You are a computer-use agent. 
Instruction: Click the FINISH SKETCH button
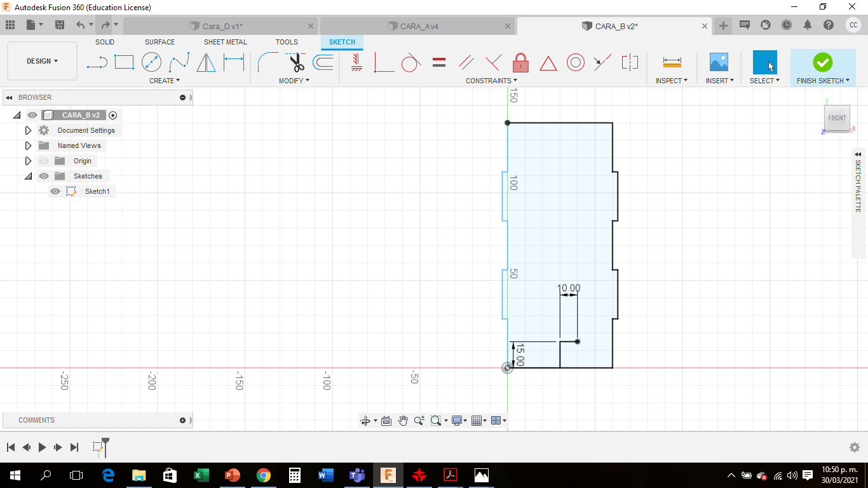click(823, 68)
